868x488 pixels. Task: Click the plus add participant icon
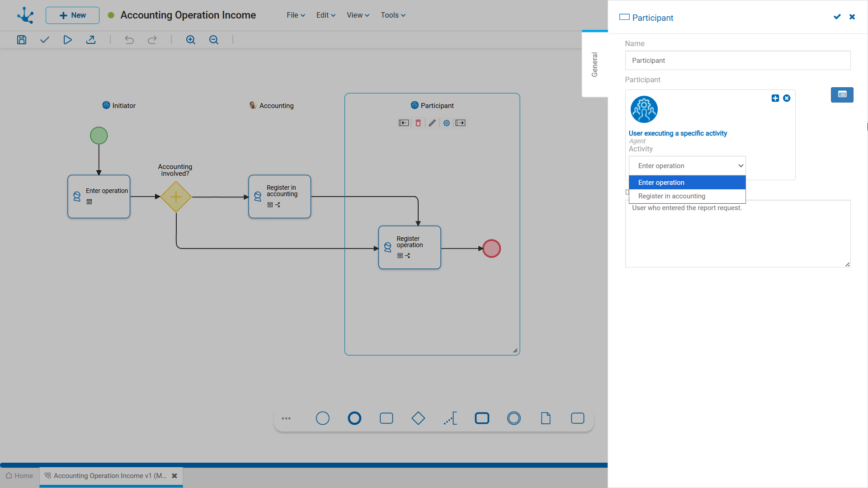[x=775, y=98]
